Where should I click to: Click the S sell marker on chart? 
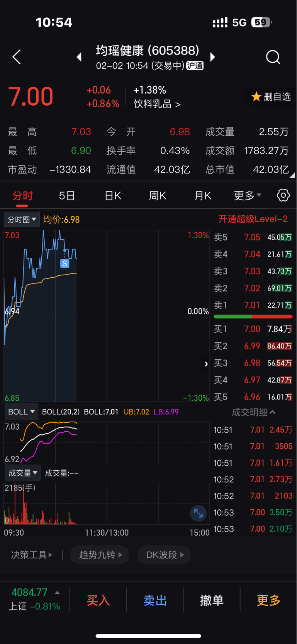click(64, 263)
